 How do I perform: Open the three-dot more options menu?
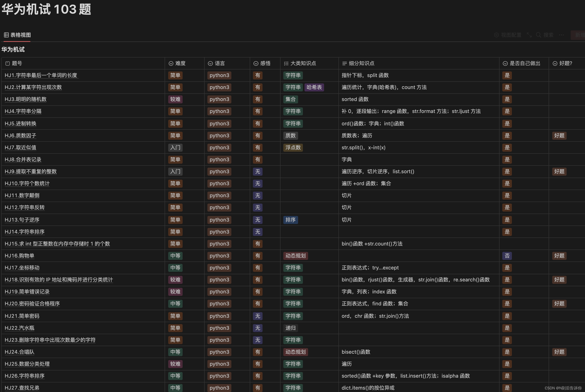tap(561, 35)
